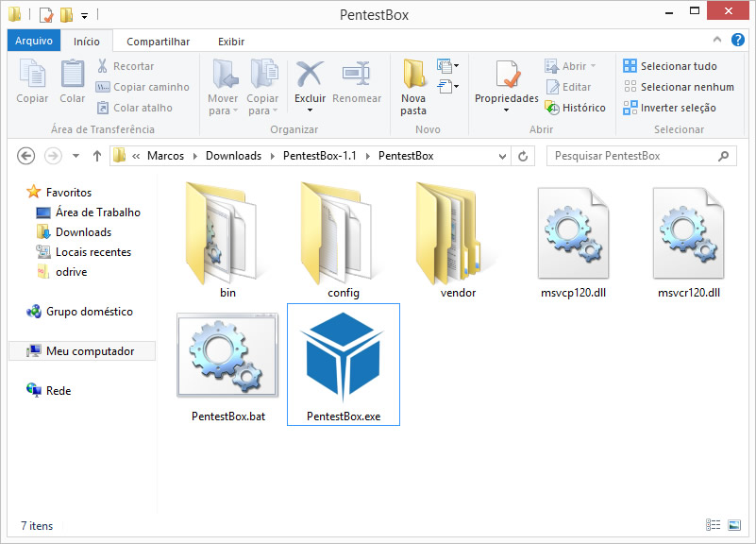This screenshot has width=756, height=544.
Task: Open the Novo item dropdown
Action: pyautogui.click(x=448, y=65)
